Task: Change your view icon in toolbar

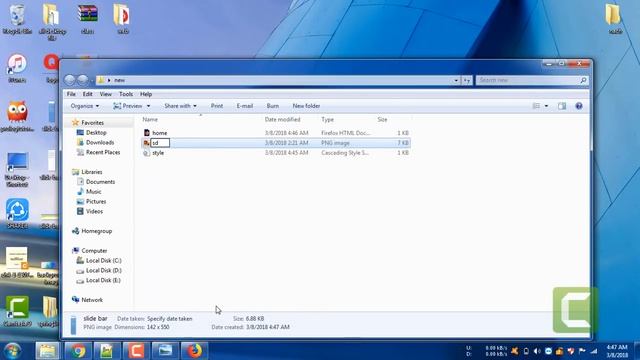Action: coord(536,106)
